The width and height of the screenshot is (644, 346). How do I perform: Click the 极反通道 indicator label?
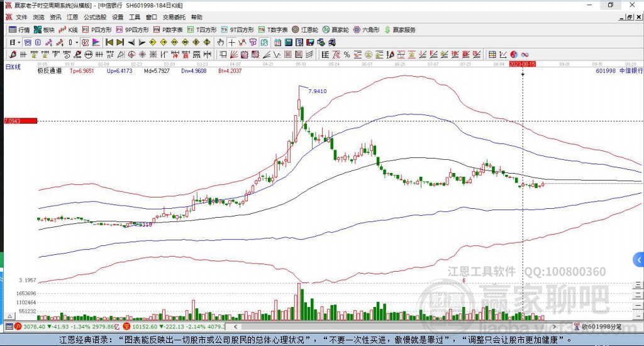[x=50, y=70]
